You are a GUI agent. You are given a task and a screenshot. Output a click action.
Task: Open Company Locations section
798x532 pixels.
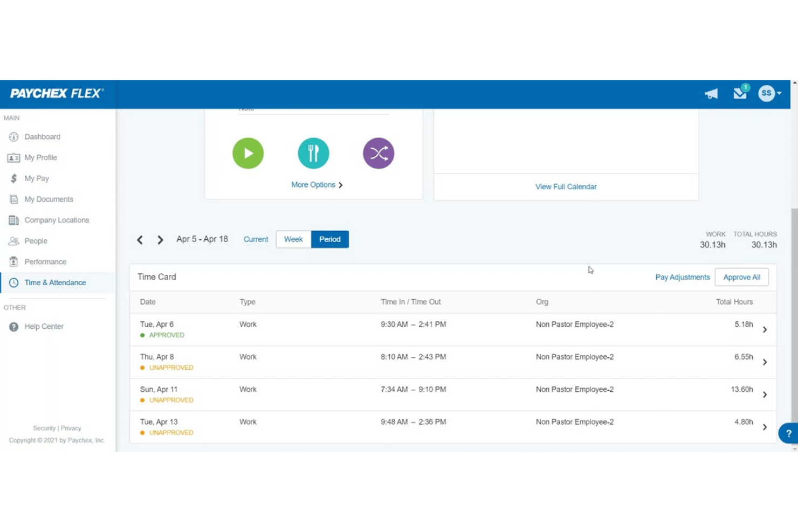coord(58,220)
